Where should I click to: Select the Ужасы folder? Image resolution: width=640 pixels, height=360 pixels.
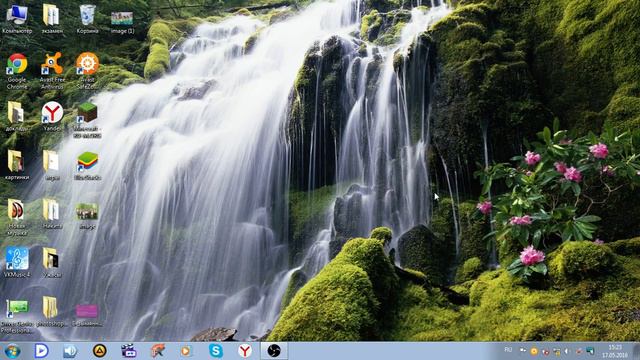52,262
